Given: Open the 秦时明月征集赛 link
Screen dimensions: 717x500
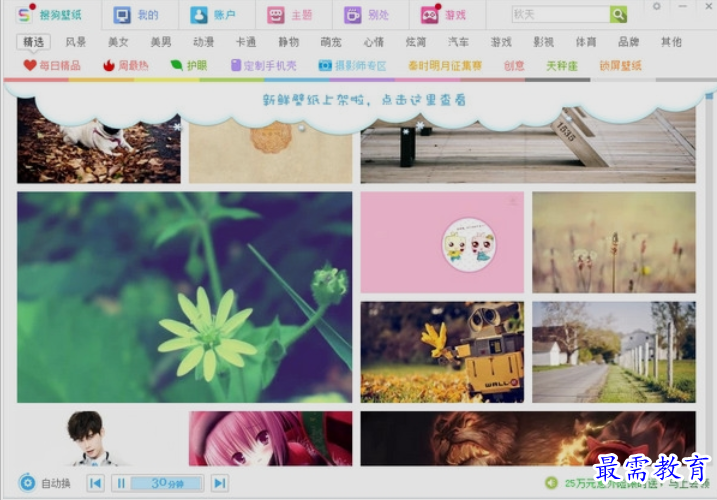Looking at the screenshot, I should pyautogui.click(x=445, y=65).
